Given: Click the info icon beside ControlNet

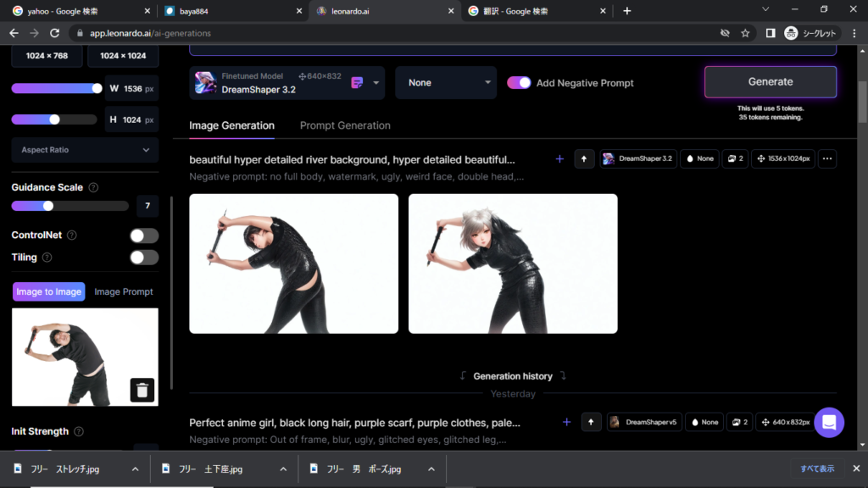Looking at the screenshot, I should pos(72,236).
